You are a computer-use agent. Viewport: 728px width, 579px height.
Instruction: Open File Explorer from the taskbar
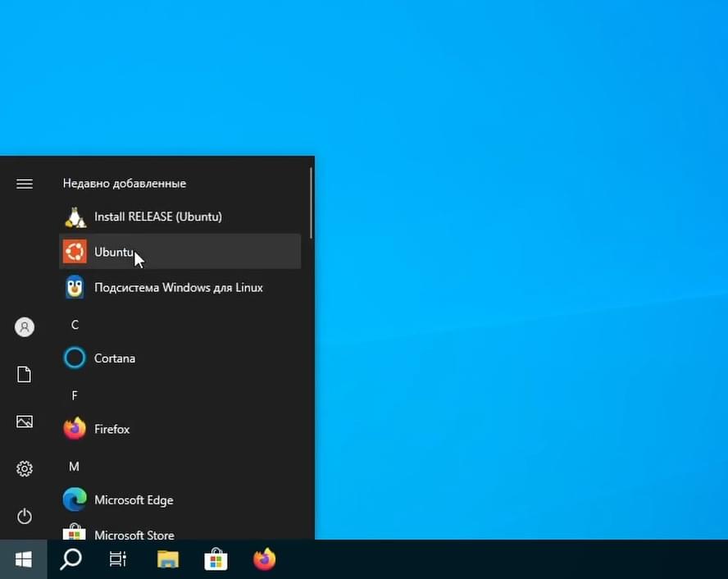pos(167,559)
